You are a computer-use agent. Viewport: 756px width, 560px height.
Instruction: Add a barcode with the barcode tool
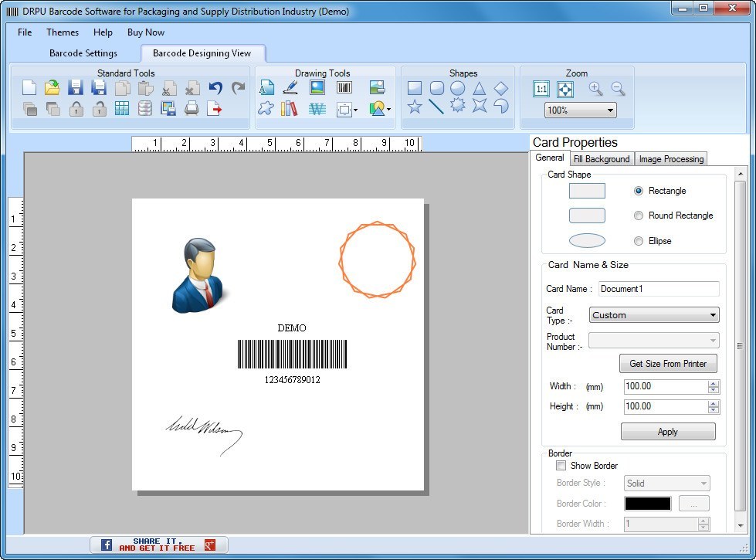pos(344,87)
